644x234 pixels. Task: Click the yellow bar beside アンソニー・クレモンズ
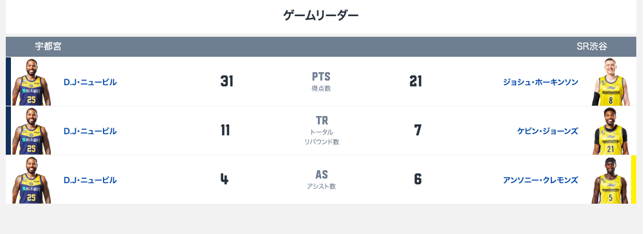pos(633,179)
